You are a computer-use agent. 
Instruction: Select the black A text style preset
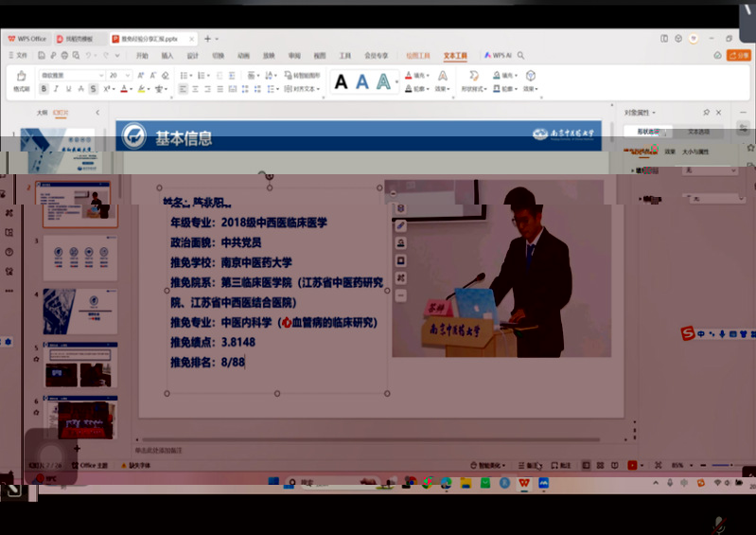[x=341, y=82]
